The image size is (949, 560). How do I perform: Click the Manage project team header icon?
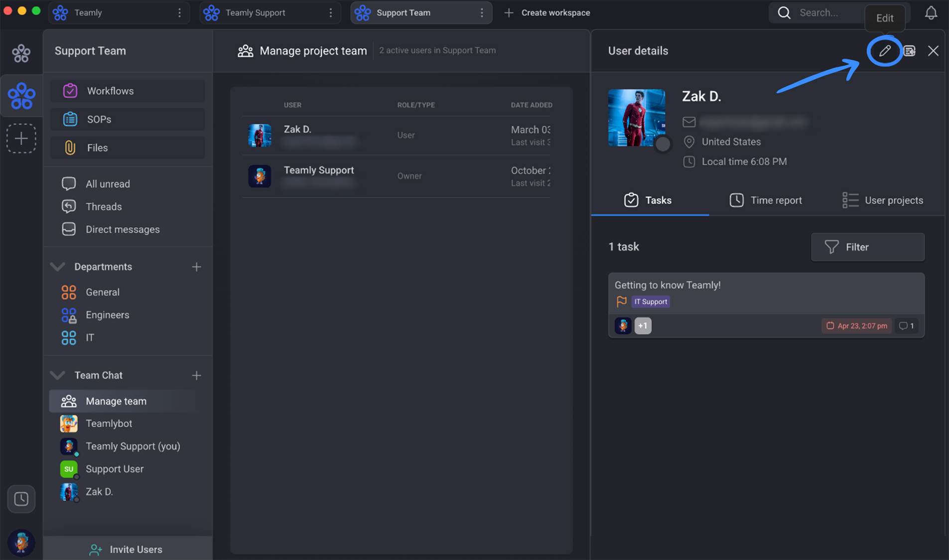pos(245,51)
